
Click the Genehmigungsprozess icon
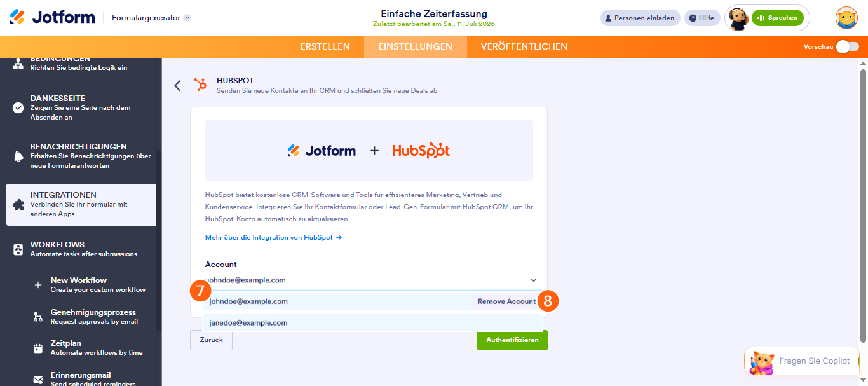pyautogui.click(x=38, y=317)
